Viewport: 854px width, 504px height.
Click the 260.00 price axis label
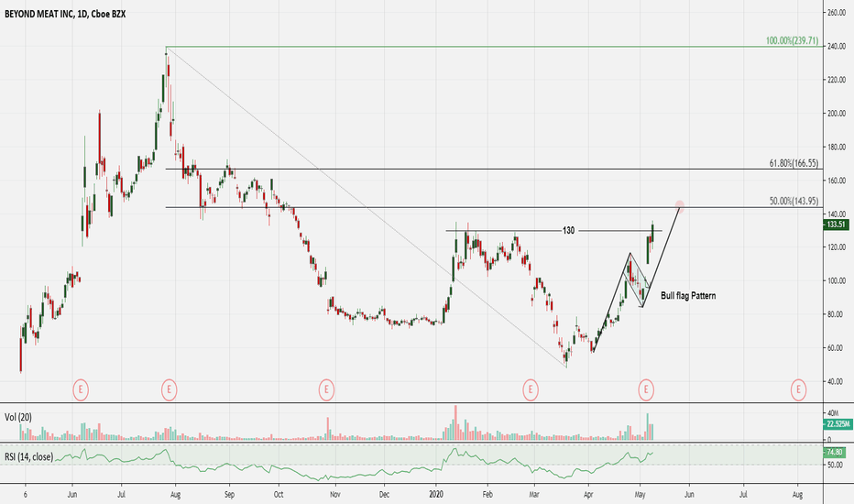coord(836,13)
